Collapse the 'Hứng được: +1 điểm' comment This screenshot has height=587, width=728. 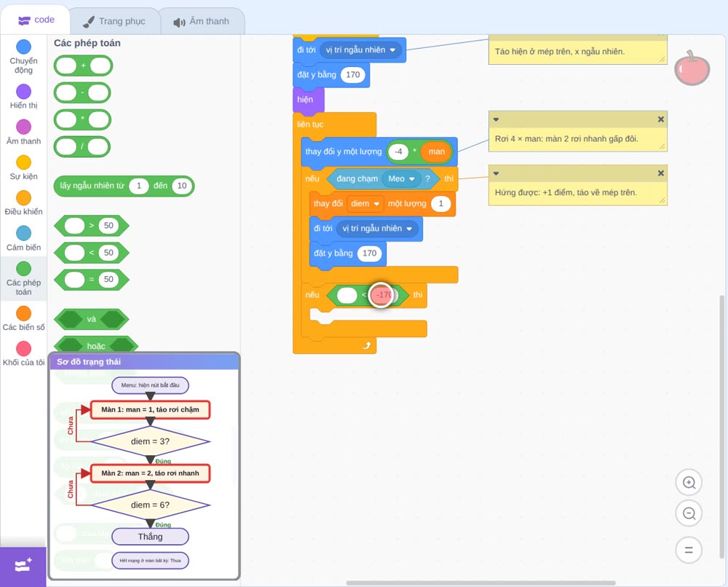coord(496,173)
